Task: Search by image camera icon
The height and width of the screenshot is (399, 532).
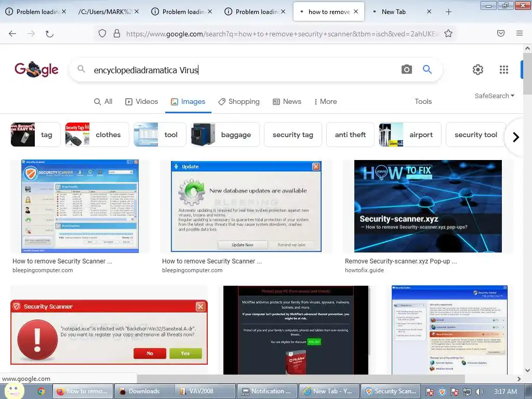Action: [x=406, y=70]
